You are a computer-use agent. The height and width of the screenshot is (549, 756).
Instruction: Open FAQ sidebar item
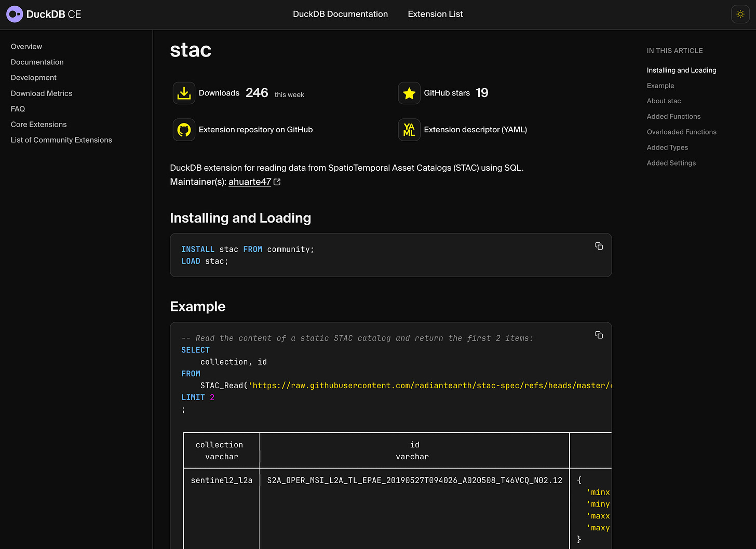(18, 109)
